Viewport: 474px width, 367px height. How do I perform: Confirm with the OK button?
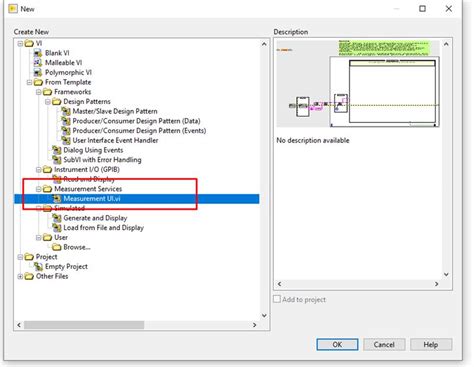tap(337, 344)
